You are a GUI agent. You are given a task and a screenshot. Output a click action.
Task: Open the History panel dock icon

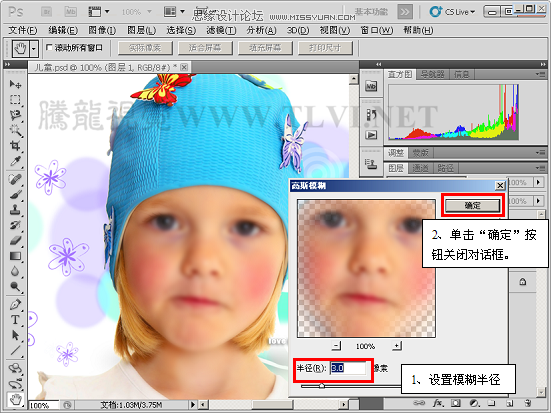(371, 114)
